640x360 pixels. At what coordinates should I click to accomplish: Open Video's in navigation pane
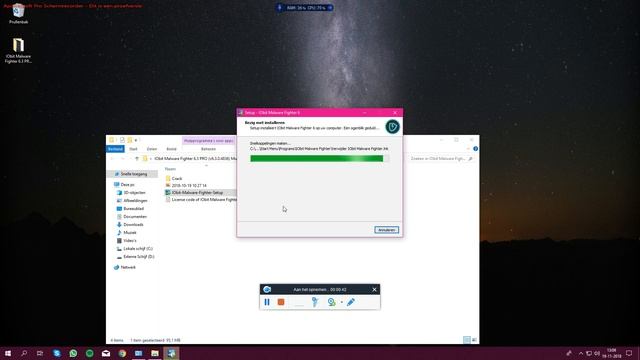130,240
